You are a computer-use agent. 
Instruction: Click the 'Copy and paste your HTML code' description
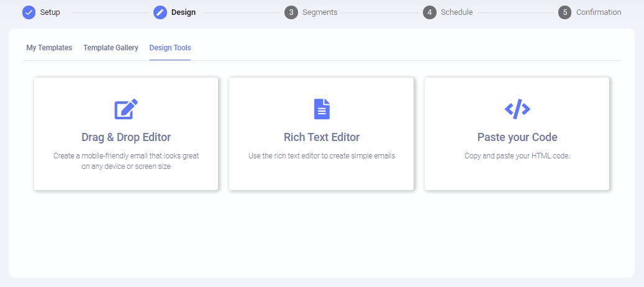[517, 156]
